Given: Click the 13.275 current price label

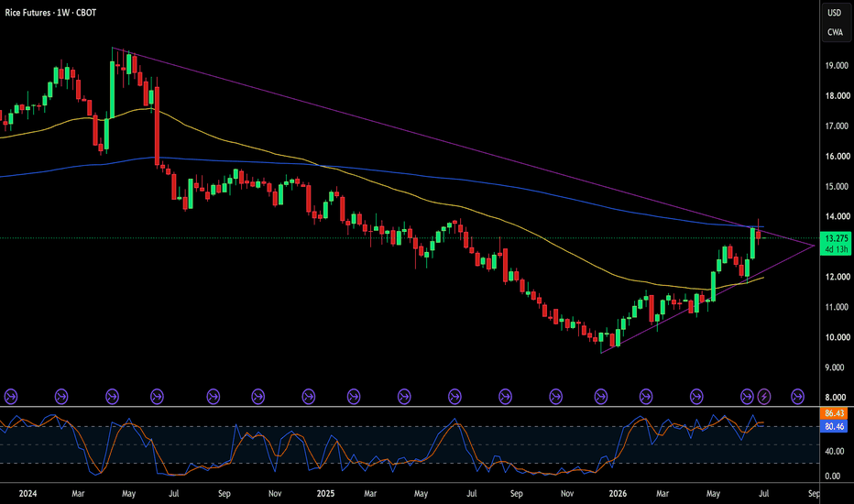Looking at the screenshot, I should (x=837, y=238).
